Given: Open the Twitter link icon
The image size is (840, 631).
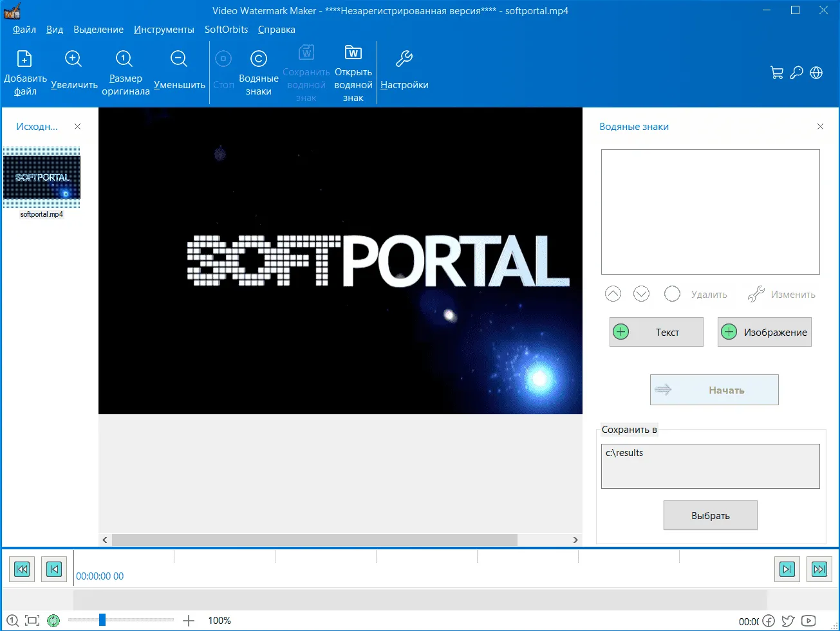Looking at the screenshot, I should point(788,621).
